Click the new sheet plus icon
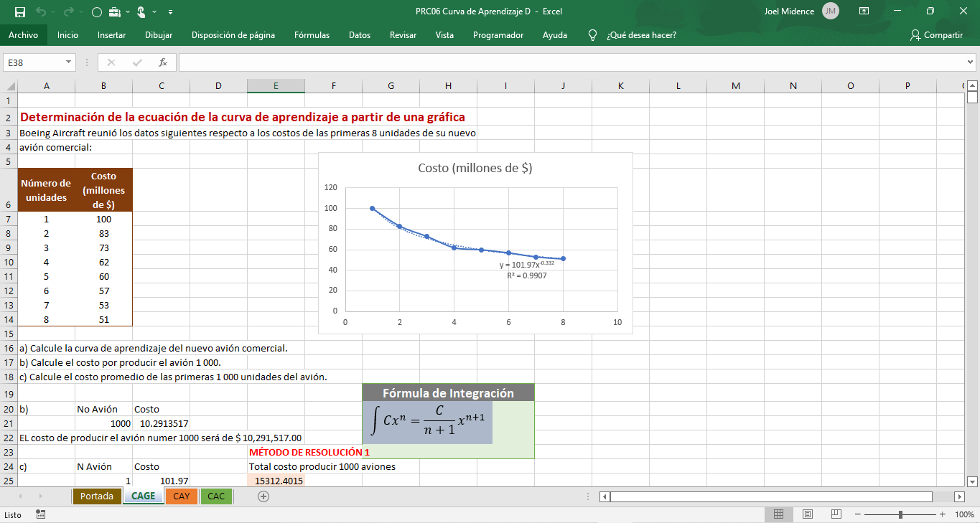 [x=263, y=496]
